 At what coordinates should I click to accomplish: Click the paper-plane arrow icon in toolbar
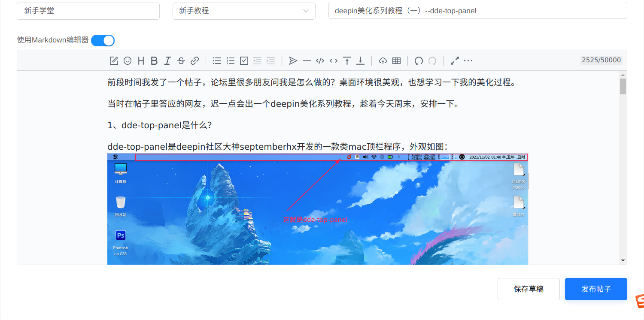pyautogui.click(x=293, y=61)
